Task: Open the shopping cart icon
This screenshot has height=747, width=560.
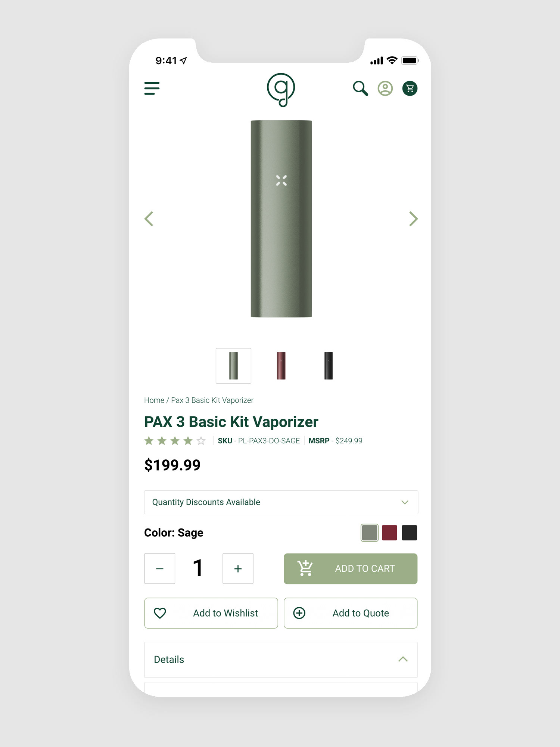Action: click(x=410, y=89)
